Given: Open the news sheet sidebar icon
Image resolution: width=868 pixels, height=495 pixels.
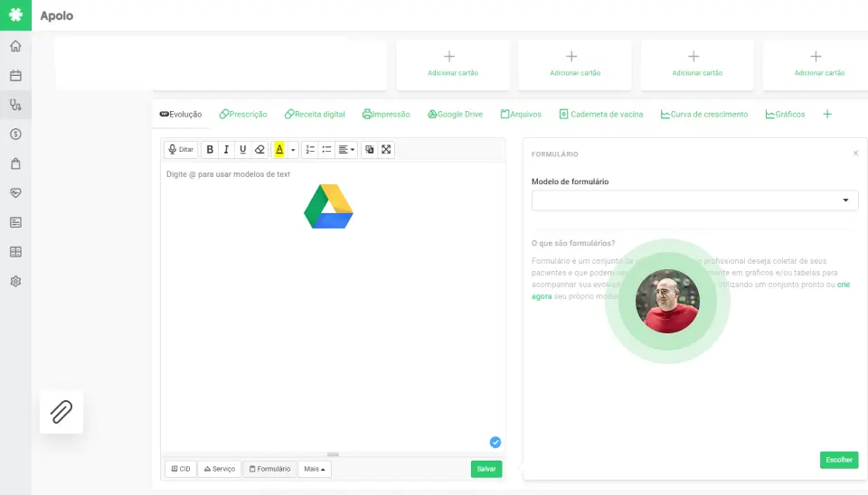Looking at the screenshot, I should 15,222.
